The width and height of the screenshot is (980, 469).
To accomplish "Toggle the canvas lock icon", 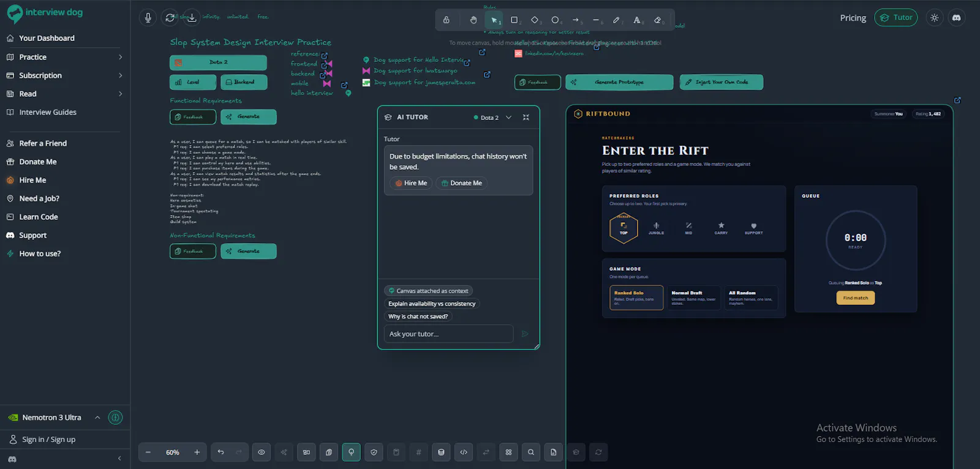I will click(447, 20).
